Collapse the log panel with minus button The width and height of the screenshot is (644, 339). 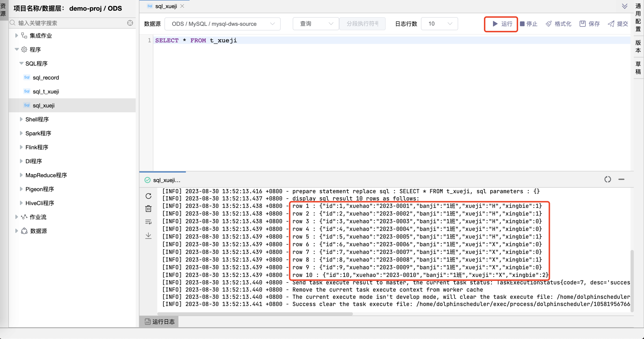click(x=621, y=179)
